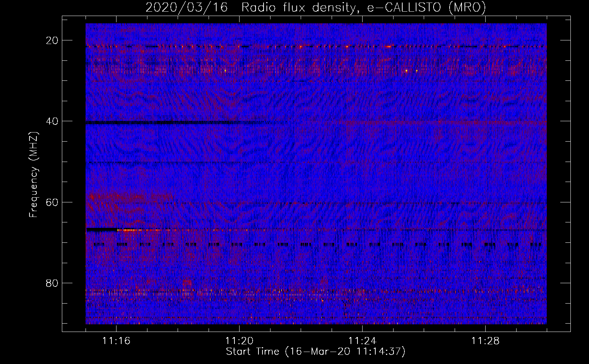Viewport: 589px width, 364px height.
Task: Click the time tick label "11:24"
Action: click(x=363, y=341)
